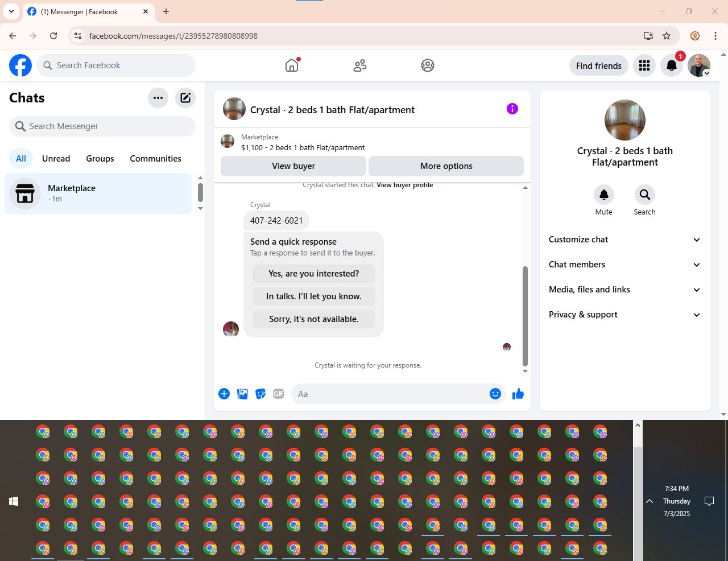Send quick reply 'Yes, are you interested?'
728x561 pixels.
click(314, 274)
